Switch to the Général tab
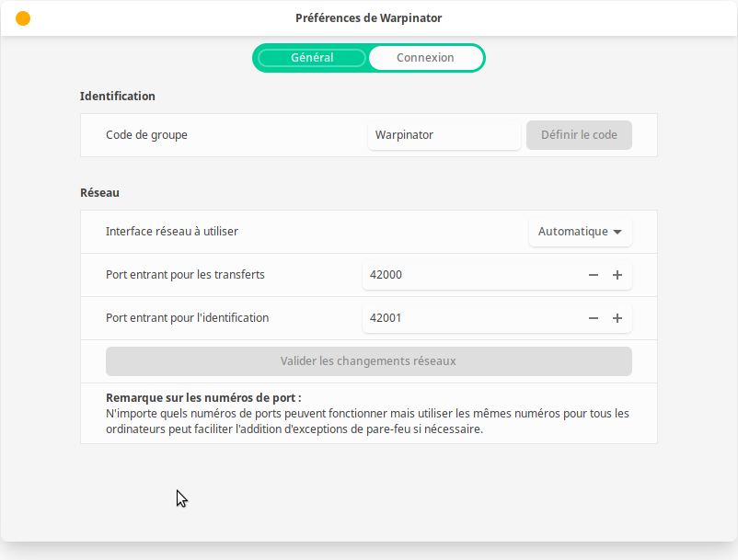 (312, 58)
